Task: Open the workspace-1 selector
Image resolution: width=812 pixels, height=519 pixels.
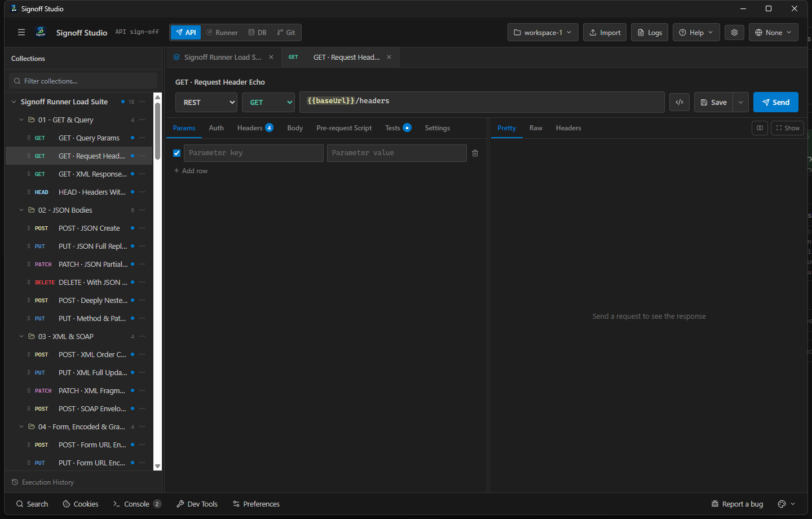Action: 543,32
